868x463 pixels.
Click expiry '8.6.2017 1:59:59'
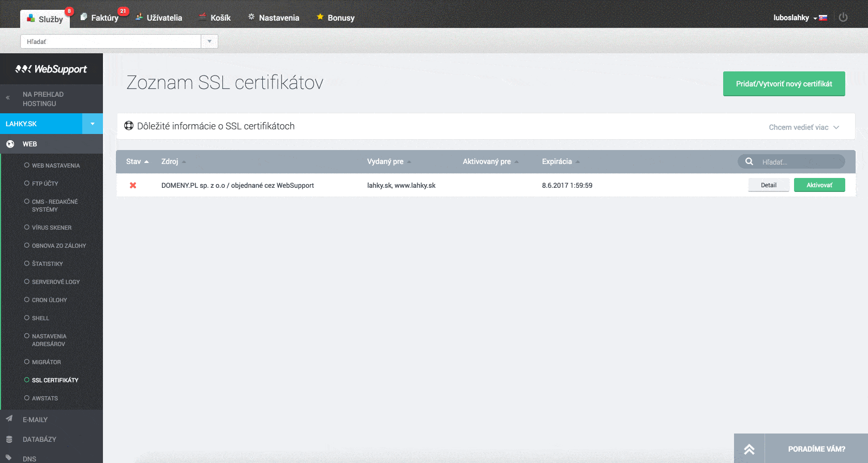click(567, 185)
